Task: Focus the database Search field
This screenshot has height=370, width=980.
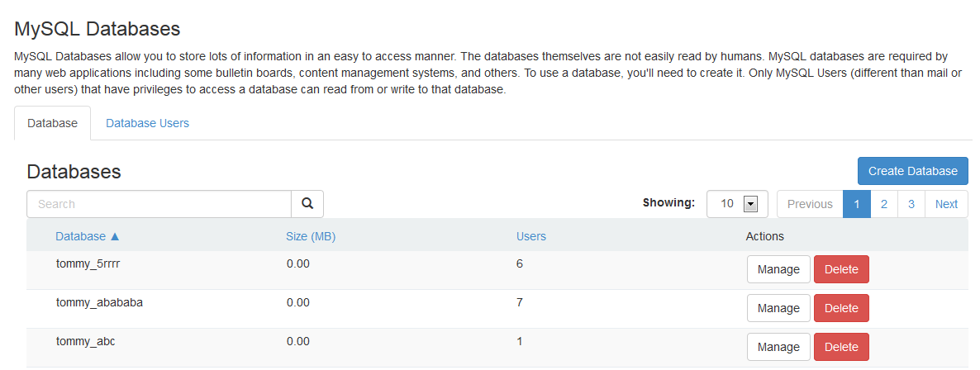Action: (x=159, y=204)
